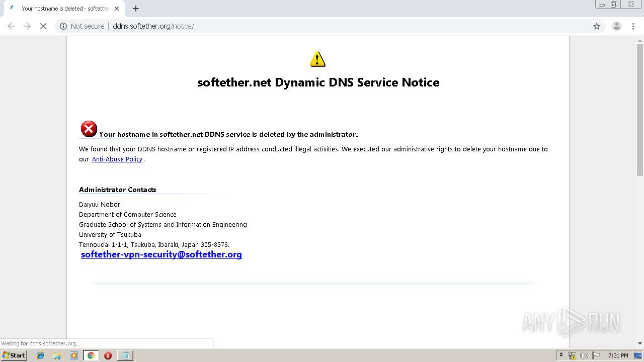644x362 pixels.
Task: Go back to previous page
Action: [x=11, y=26]
